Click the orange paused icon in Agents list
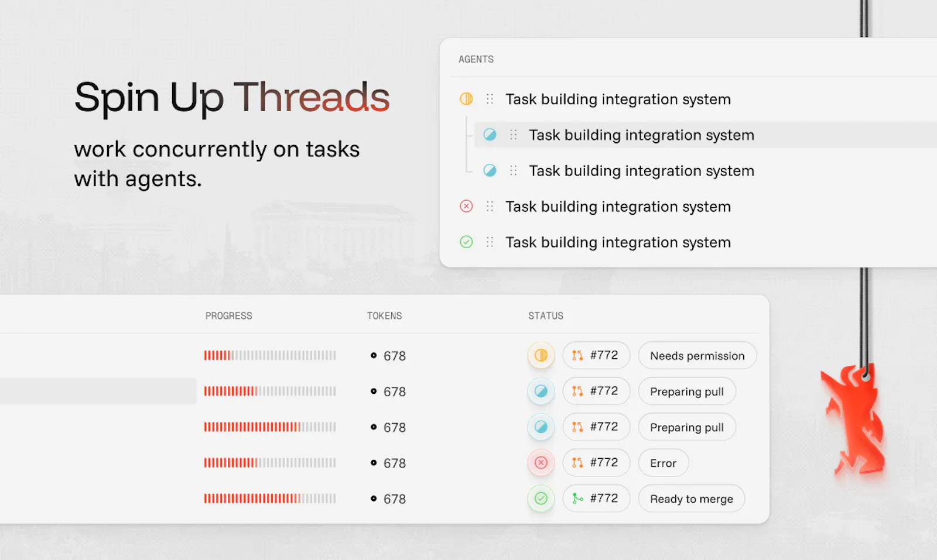937x560 pixels. pos(466,99)
